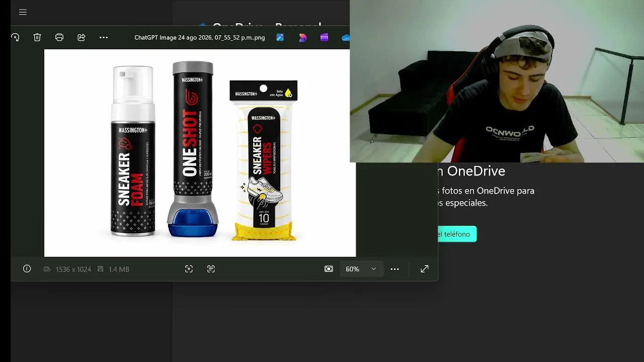
Task: Scan text in the image
Action: (211, 269)
